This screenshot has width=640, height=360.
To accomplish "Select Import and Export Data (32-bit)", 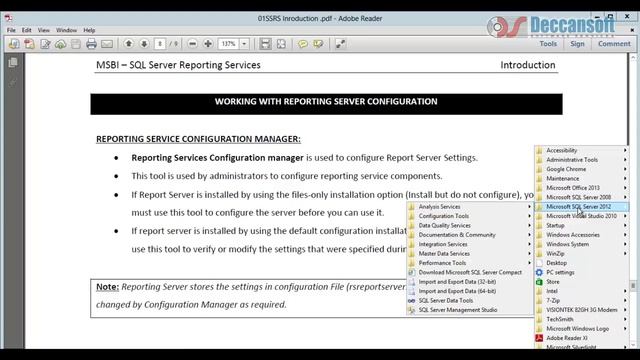I will (470, 282).
